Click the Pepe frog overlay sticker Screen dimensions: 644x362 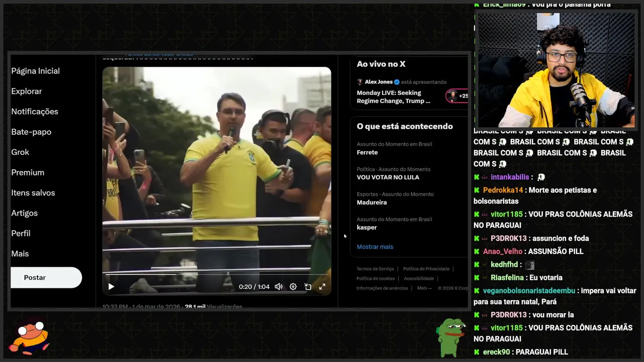pyautogui.click(x=451, y=337)
